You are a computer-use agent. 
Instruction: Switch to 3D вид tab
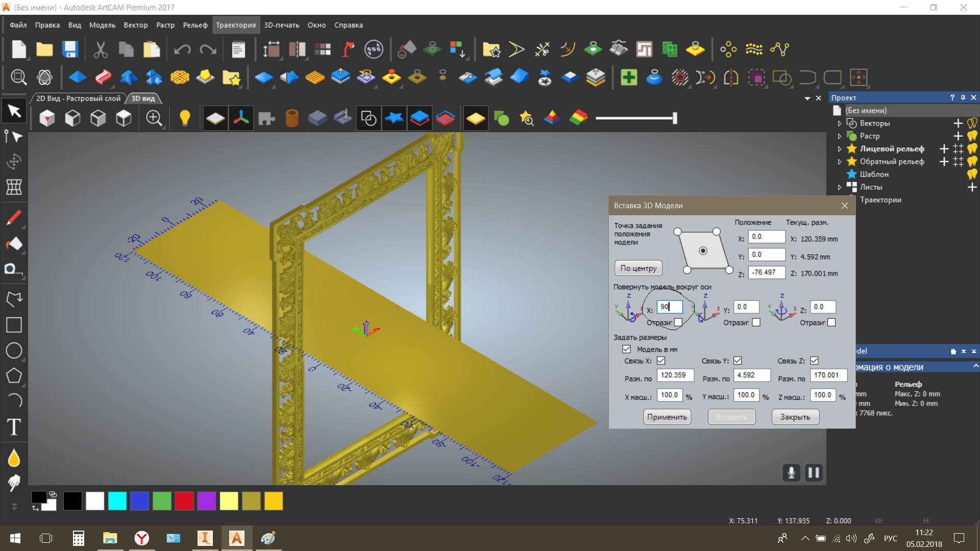(143, 98)
